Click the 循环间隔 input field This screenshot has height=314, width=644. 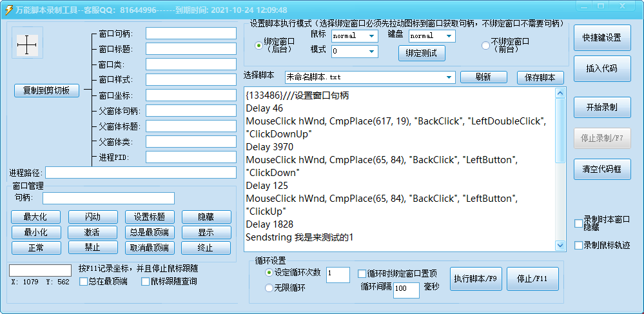406,289
